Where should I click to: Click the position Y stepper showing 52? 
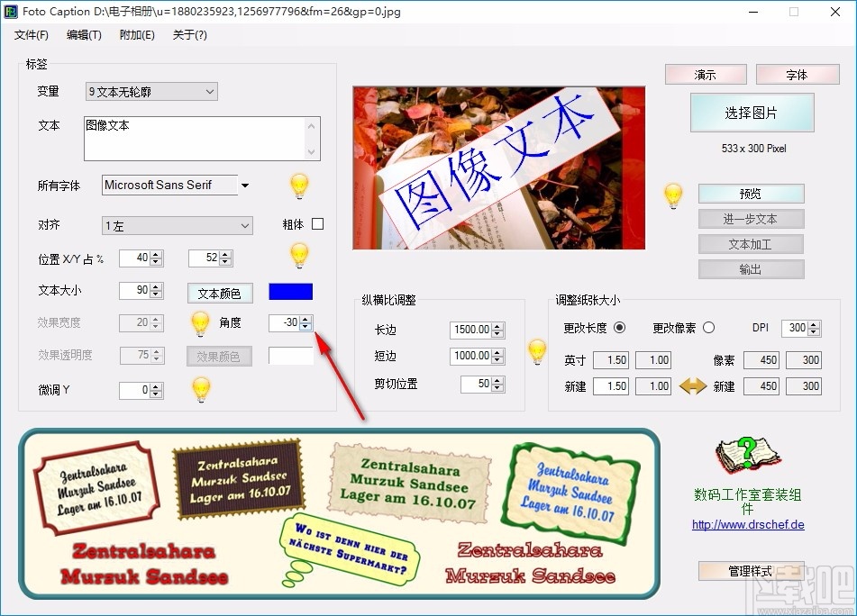[x=211, y=258]
